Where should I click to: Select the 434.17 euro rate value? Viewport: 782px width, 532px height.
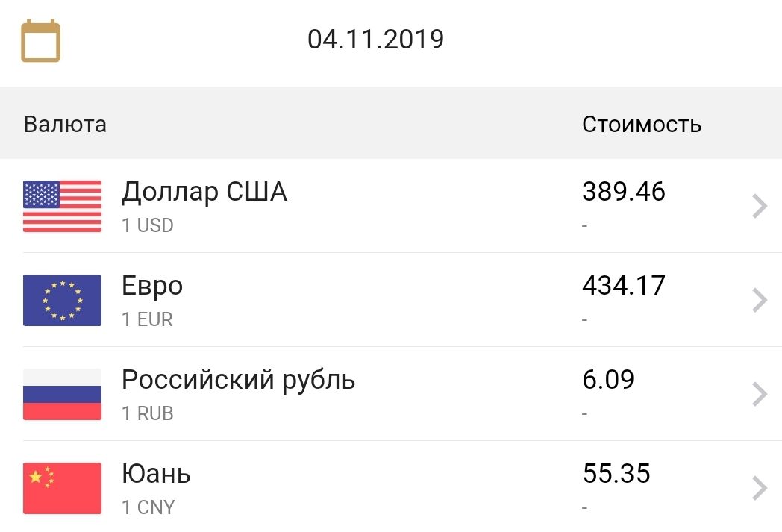tap(623, 285)
